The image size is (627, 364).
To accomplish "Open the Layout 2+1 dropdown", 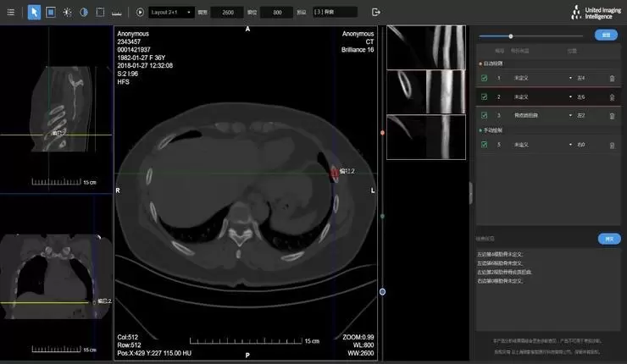I will (x=171, y=13).
